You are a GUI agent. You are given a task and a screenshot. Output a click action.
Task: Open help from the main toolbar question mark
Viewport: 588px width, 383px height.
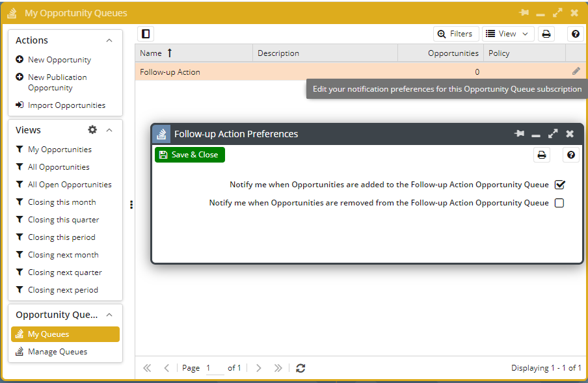point(575,33)
